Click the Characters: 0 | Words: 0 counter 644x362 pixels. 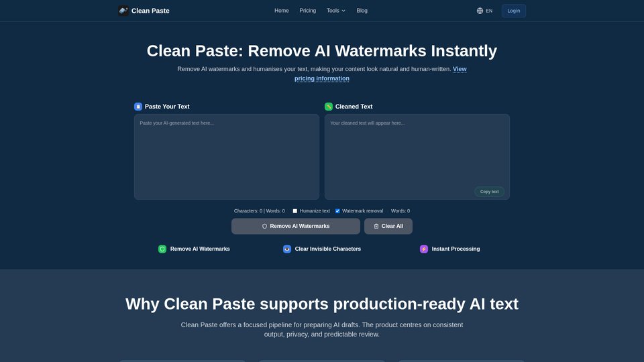point(259,211)
